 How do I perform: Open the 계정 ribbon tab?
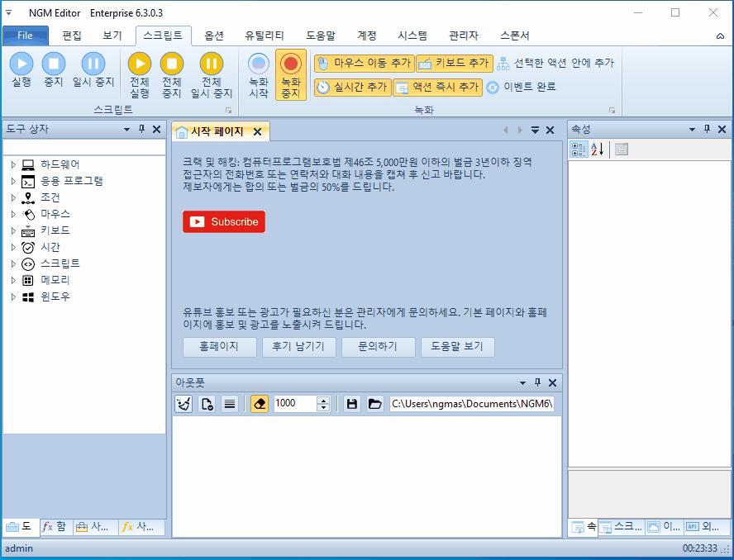pos(367,36)
